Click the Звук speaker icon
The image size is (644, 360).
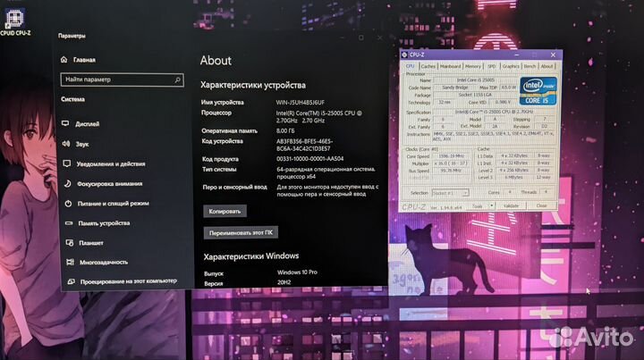click(x=65, y=144)
